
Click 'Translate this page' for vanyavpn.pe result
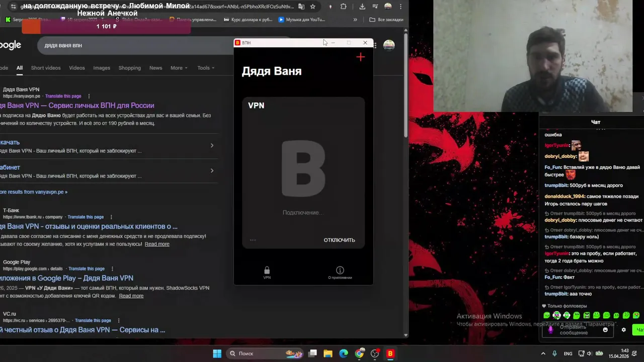click(63, 96)
